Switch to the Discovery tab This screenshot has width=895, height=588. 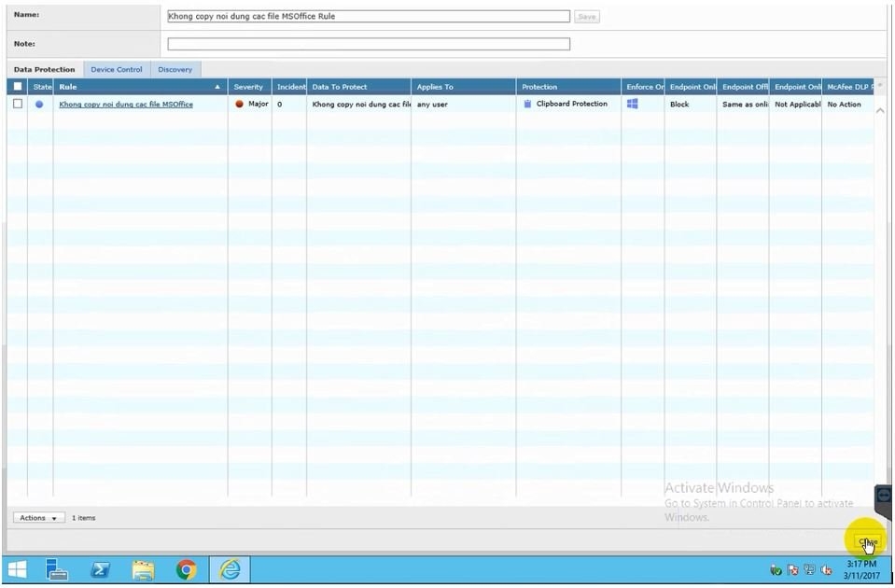point(175,70)
